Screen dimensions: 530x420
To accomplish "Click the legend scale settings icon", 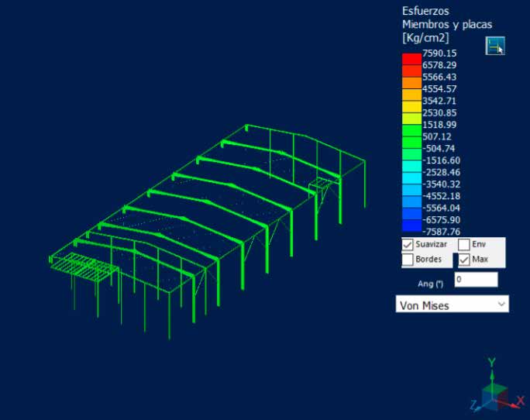I will (x=495, y=46).
